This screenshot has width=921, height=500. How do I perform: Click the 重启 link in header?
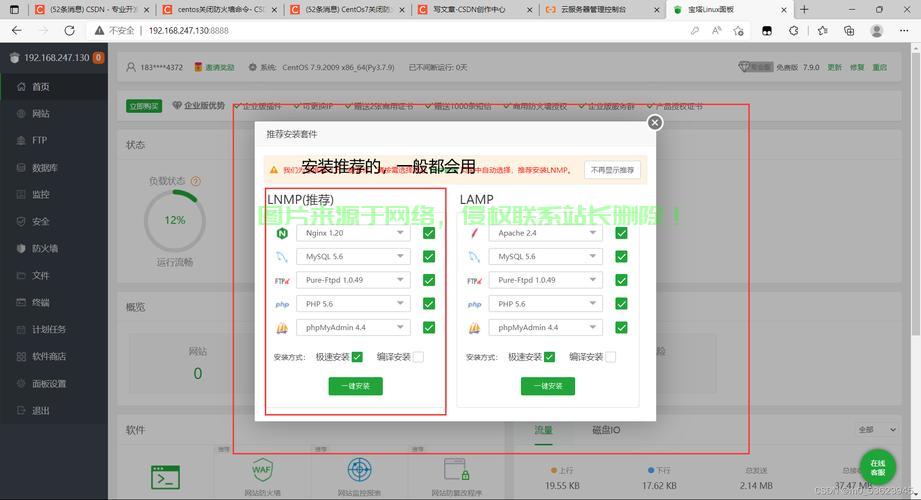(x=879, y=68)
